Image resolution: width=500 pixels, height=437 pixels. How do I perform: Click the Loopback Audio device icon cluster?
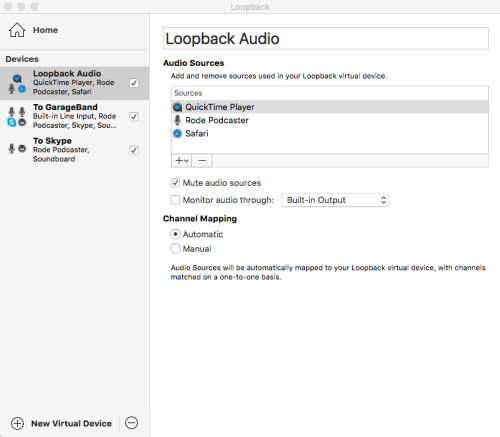17,84
